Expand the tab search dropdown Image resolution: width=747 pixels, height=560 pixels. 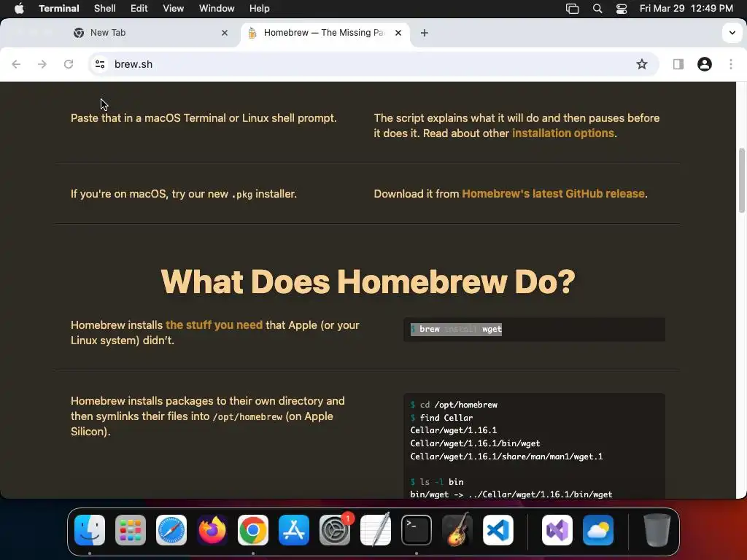pyautogui.click(x=732, y=33)
